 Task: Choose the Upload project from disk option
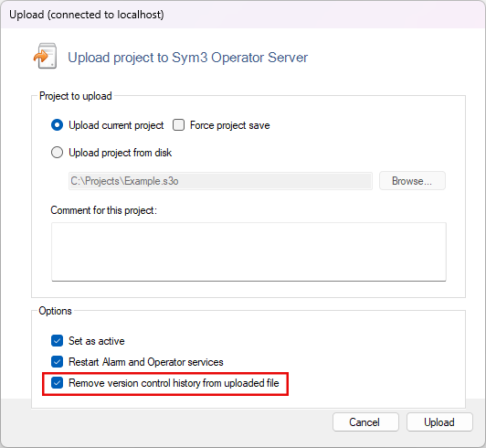(x=57, y=153)
